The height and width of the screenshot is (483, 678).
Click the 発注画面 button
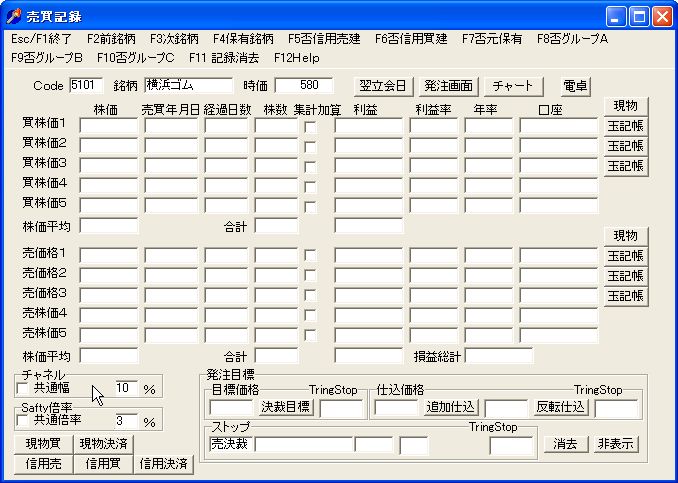(x=448, y=86)
